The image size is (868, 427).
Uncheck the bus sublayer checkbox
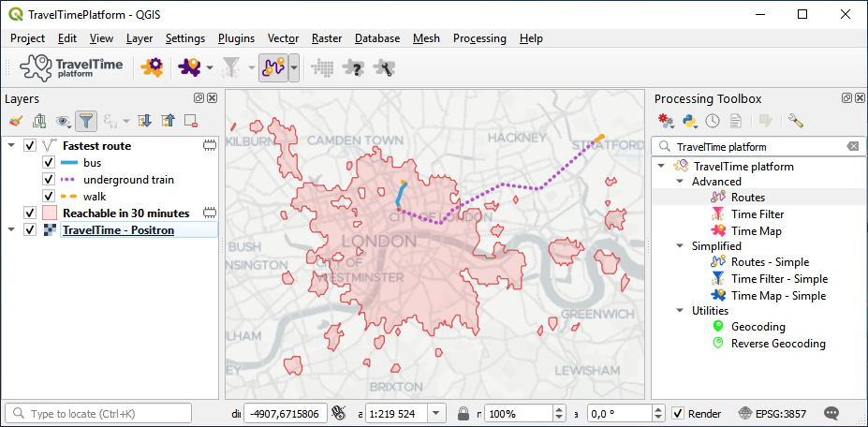click(49, 163)
